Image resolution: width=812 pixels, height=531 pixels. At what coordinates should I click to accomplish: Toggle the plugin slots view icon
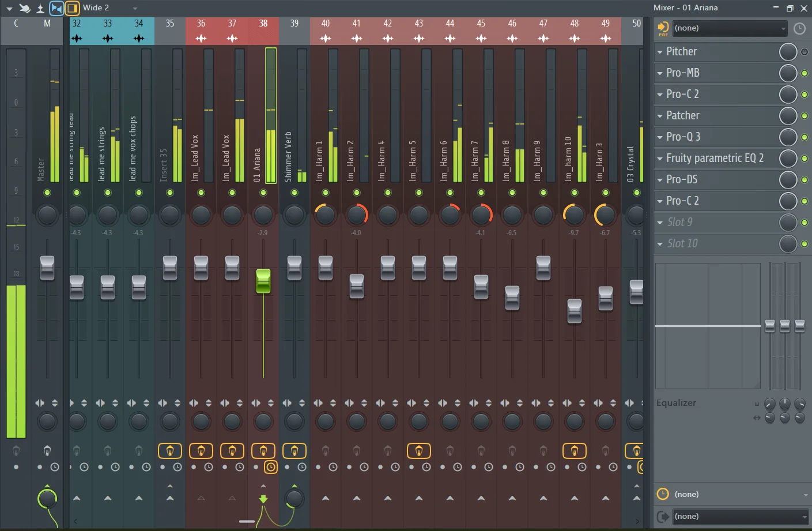coord(72,8)
